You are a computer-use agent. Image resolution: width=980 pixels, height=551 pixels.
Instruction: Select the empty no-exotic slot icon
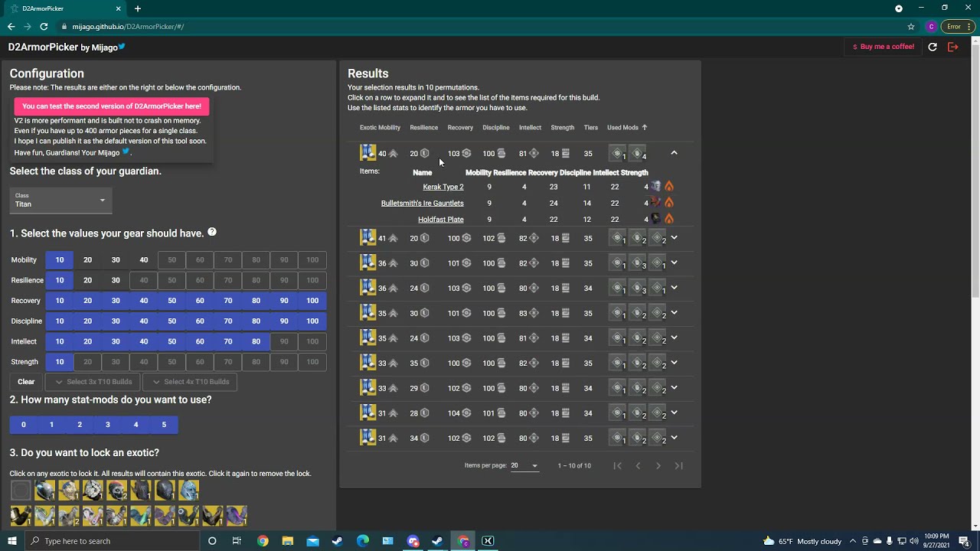[x=21, y=491]
